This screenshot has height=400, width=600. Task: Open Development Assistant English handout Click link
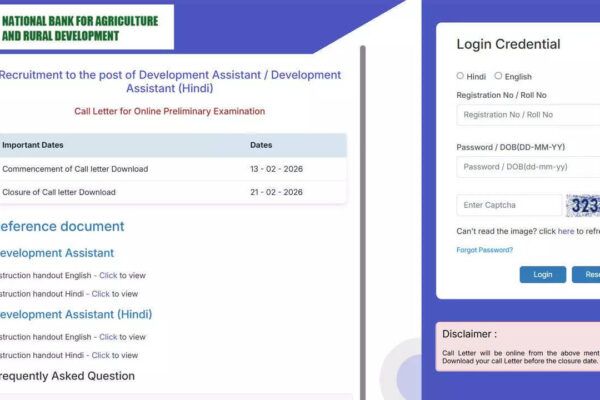[x=108, y=276]
